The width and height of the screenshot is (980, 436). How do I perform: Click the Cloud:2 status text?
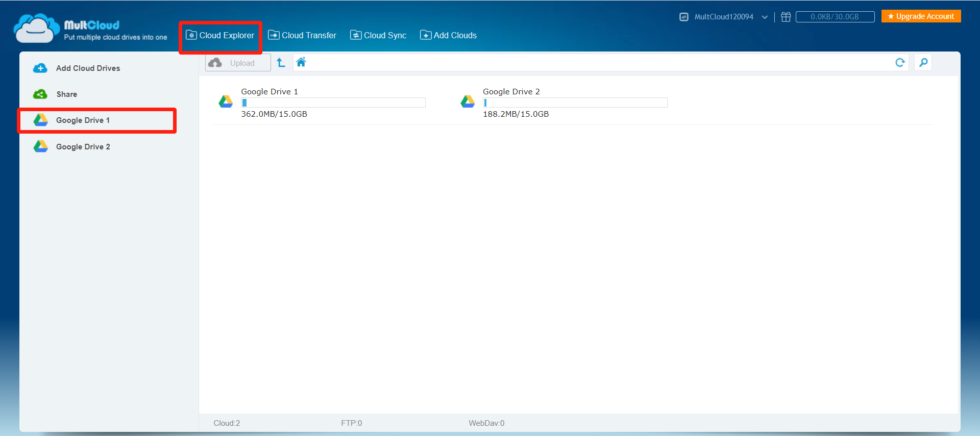click(x=227, y=423)
